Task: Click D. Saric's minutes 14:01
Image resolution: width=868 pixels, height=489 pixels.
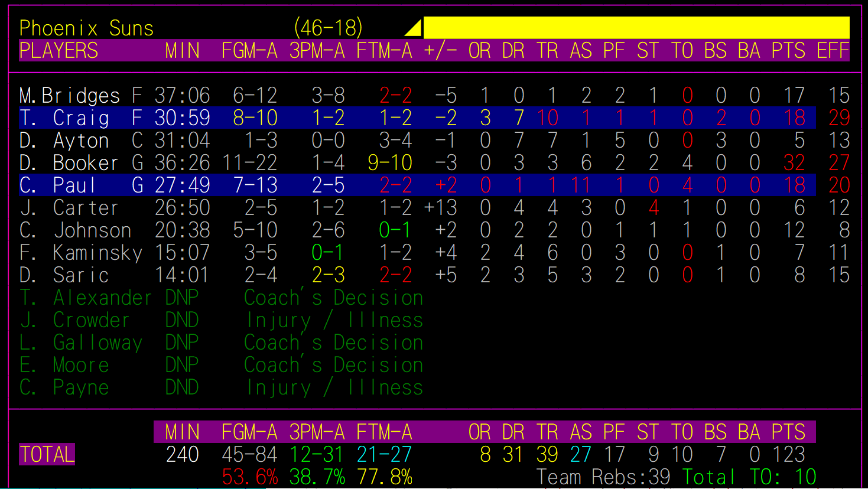Action: pos(183,275)
